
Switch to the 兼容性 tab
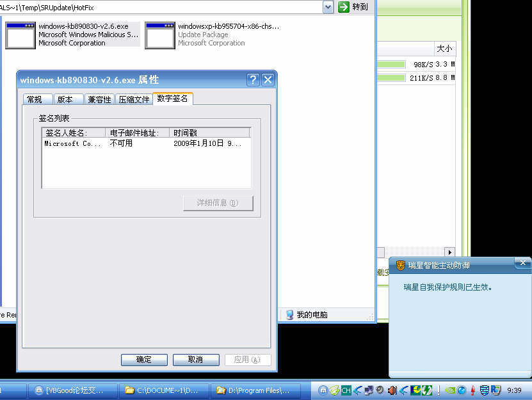click(99, 99)
